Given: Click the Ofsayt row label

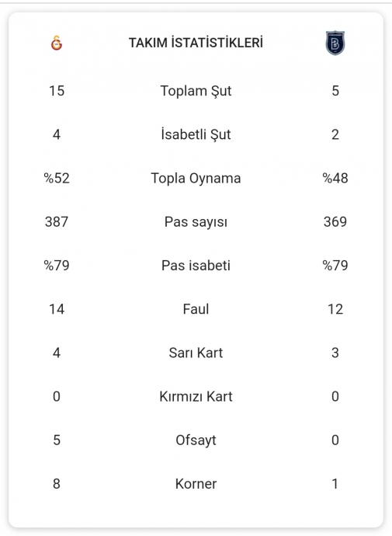Looking at the screenshot, I should [x=196, y=440].
